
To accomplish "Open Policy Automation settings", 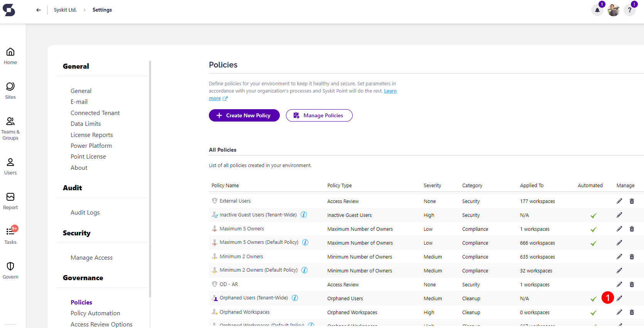I will [95, 313].
